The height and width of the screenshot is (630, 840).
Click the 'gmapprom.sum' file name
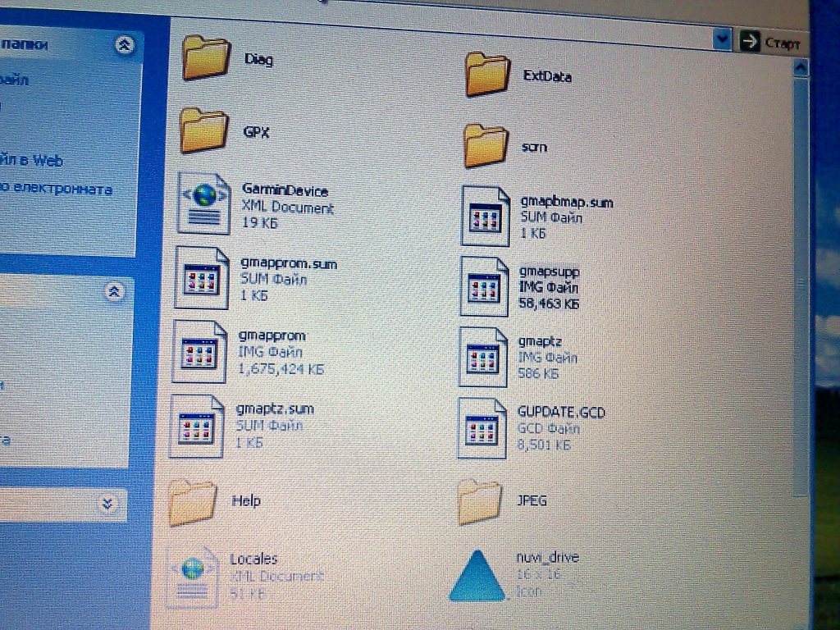289,263
